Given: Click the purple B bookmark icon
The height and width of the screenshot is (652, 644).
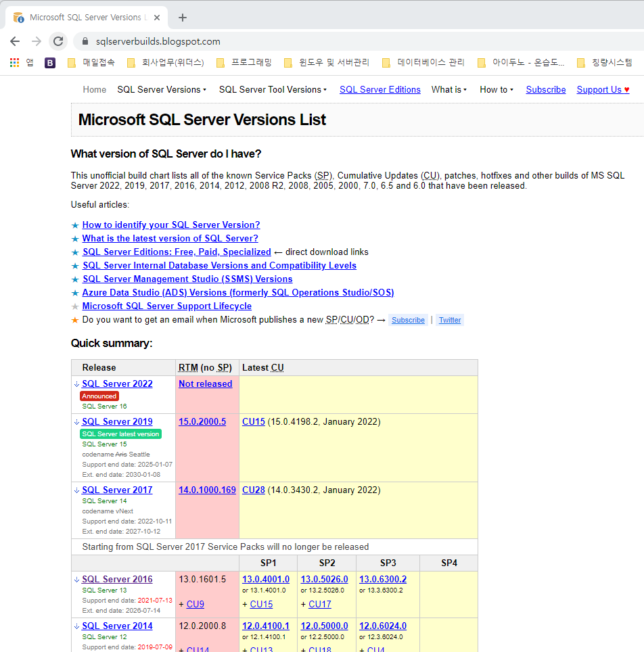Looking at the screenshot, I should coord(50,62).
